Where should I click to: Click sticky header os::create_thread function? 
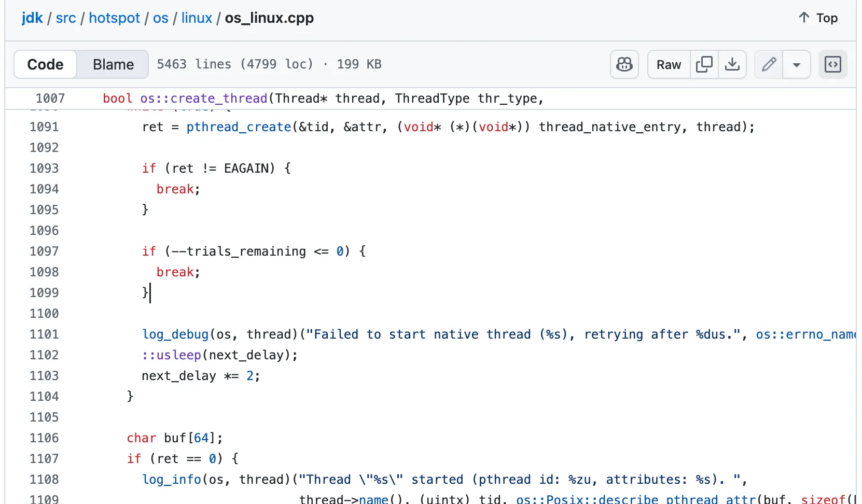[203, 99]
